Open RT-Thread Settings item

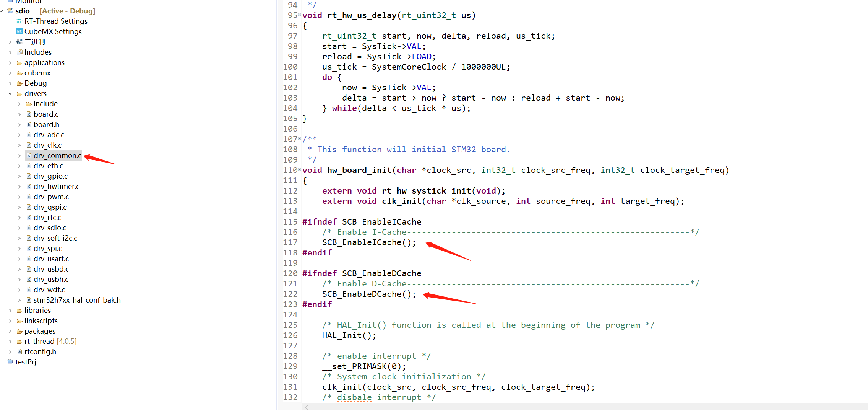(56, 21)
